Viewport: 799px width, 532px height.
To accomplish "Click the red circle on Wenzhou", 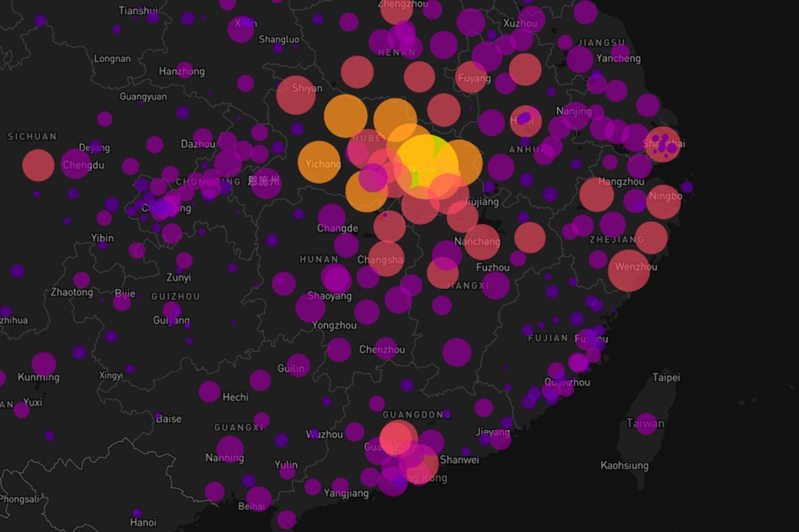I will click(629, 271).
